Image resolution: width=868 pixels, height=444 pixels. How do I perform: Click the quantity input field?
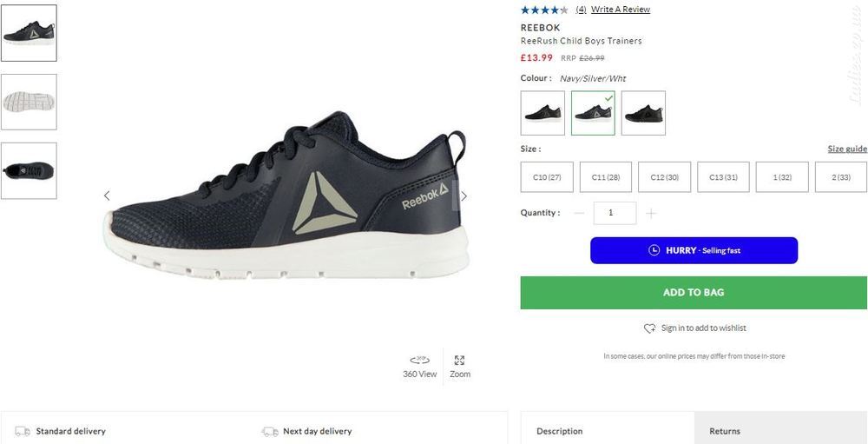615,213
